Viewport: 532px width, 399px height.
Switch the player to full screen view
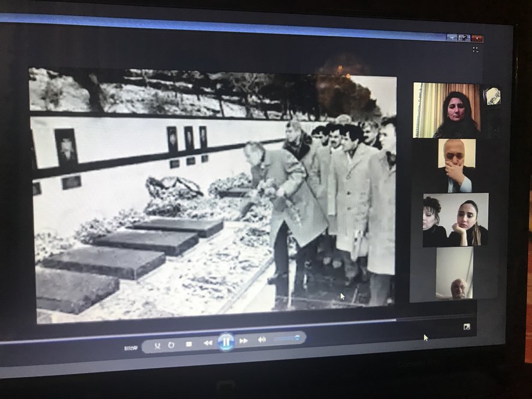pos(467,327)
